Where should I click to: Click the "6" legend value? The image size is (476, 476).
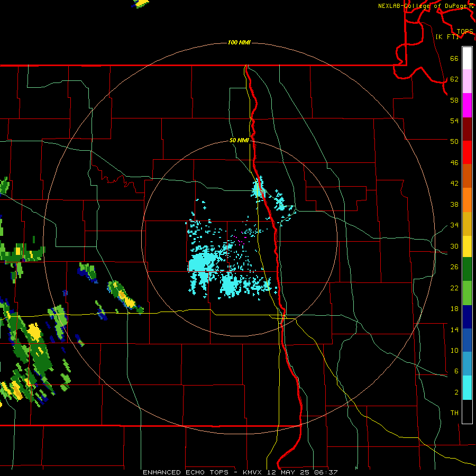tap(456, 371)
